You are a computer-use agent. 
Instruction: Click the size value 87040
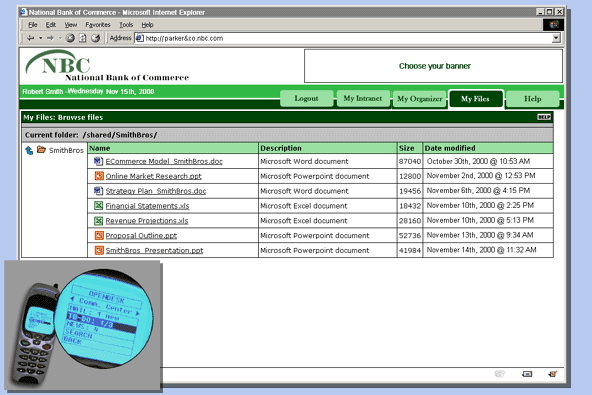[410, 162]
